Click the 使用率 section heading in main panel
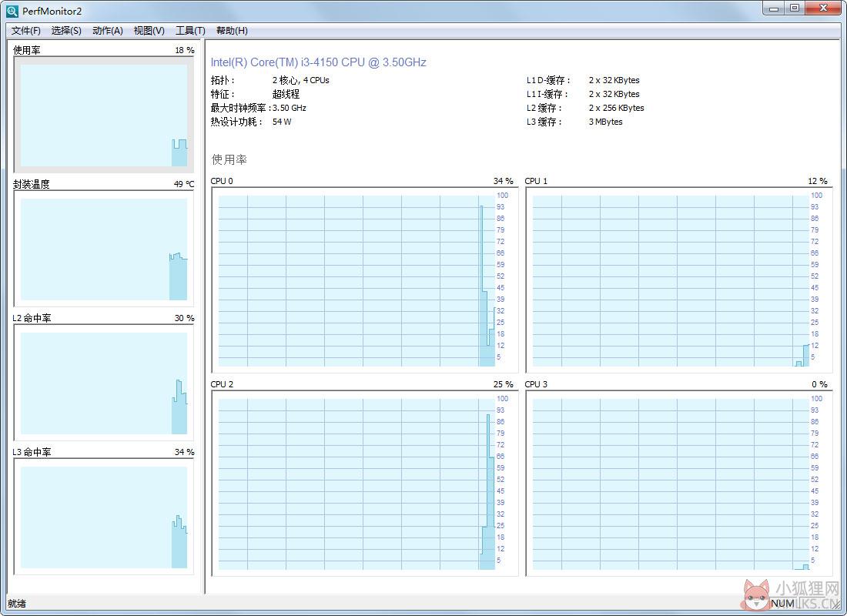Screen dimensions: 847x616 (x=229, y=159)
